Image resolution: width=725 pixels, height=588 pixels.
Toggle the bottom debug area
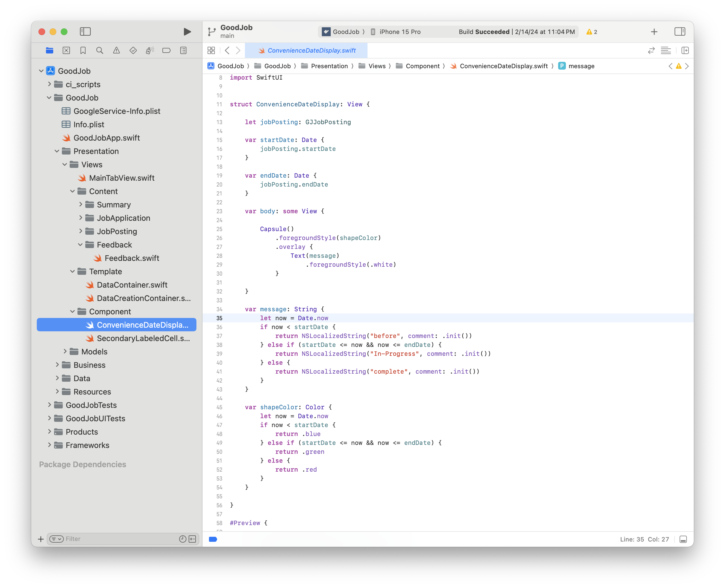[x=683, y=539]
